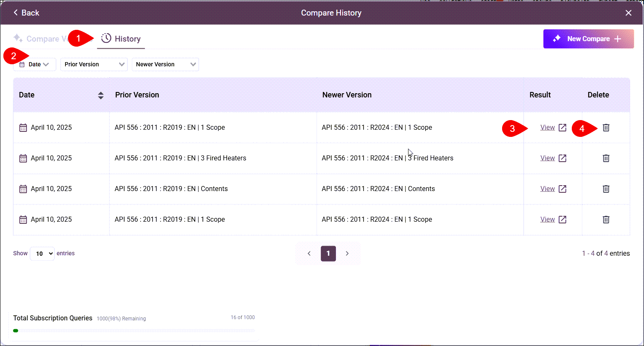Open the Date filter dropdown
This screenshot has width=644, height=346.
34,64
